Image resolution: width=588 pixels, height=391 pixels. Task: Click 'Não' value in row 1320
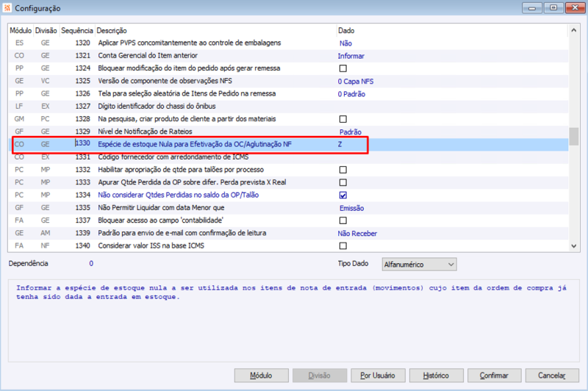[345, 43]
